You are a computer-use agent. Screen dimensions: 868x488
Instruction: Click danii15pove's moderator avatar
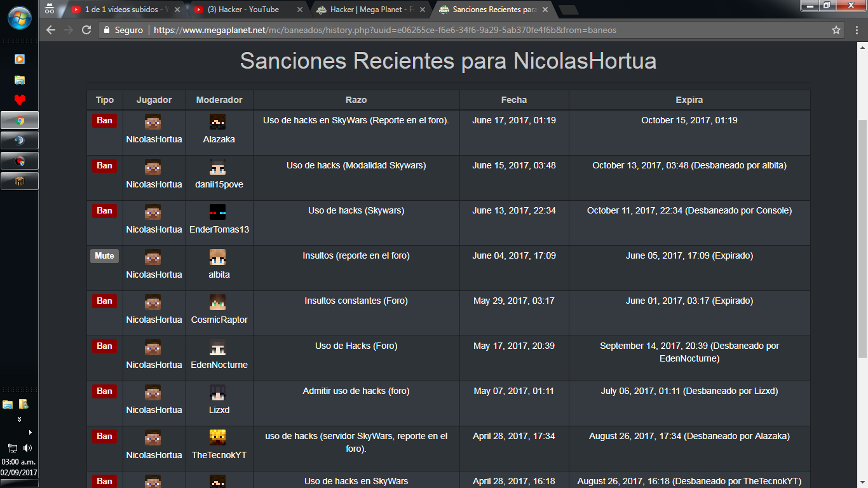[218, 167]
